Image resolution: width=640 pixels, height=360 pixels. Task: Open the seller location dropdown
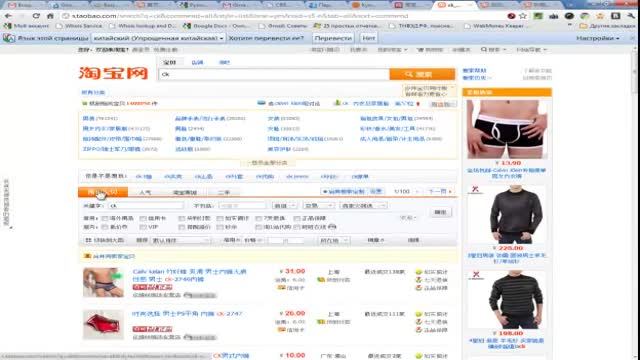click(x=334, y=240)
